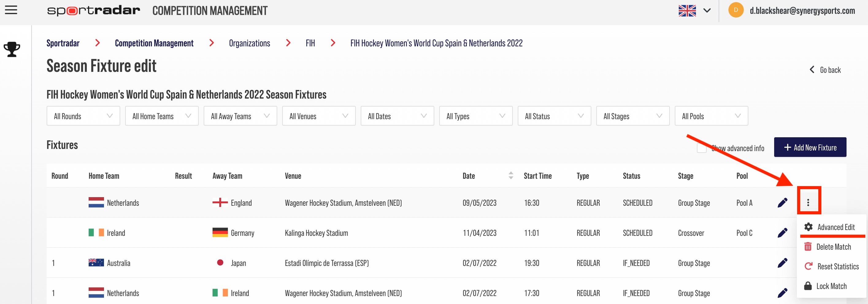Expand the All Stages filter

(x=633, y=116)
